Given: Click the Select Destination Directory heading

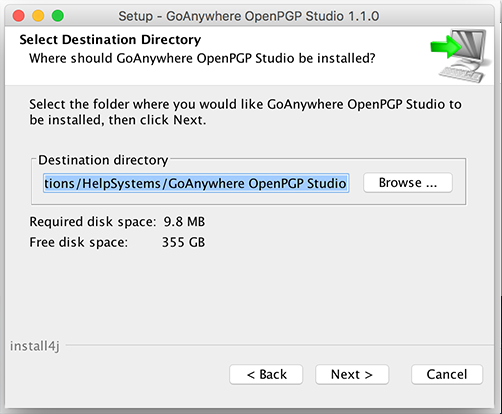Looking at the screenshot, I should click(x=110, y=40).
